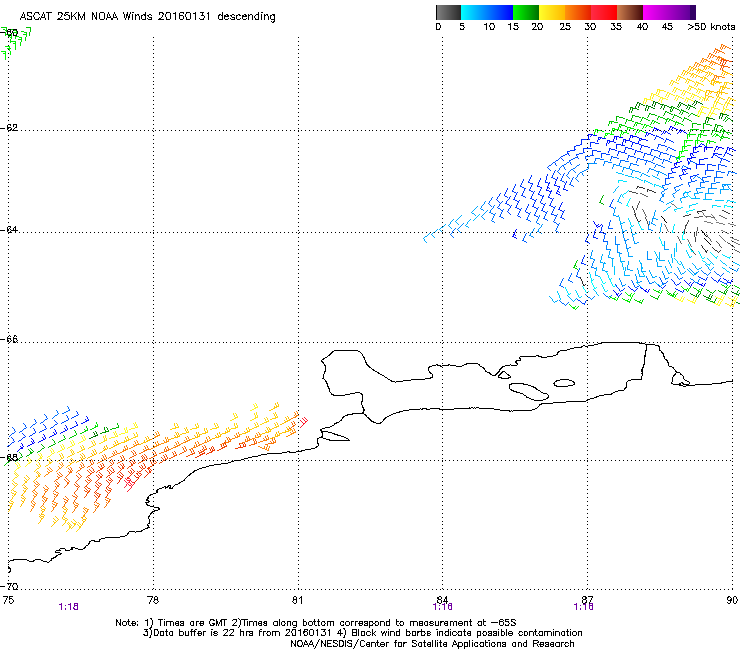
Task: Click the '78' longitude axis label
Action: click(x=153, y=600)
